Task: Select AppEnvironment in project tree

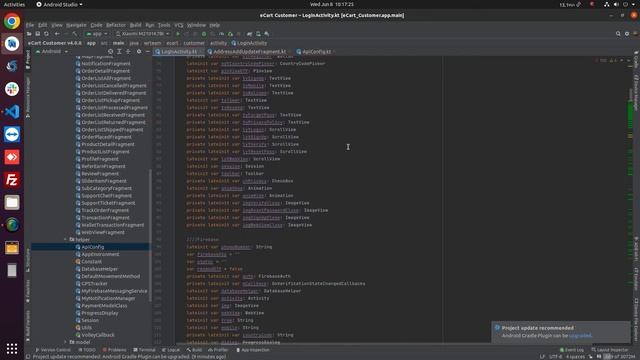Action: pyautogui.click(x=100, y=254)
